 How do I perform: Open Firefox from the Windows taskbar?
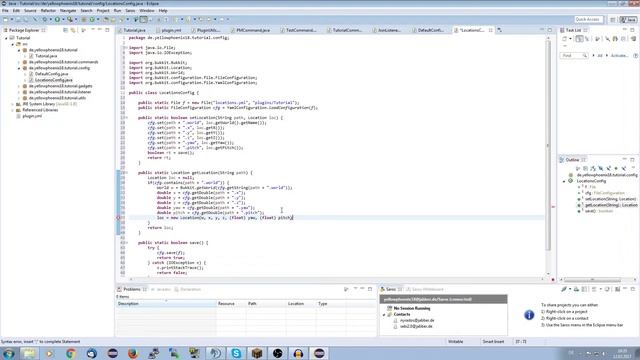coord(133,353)
